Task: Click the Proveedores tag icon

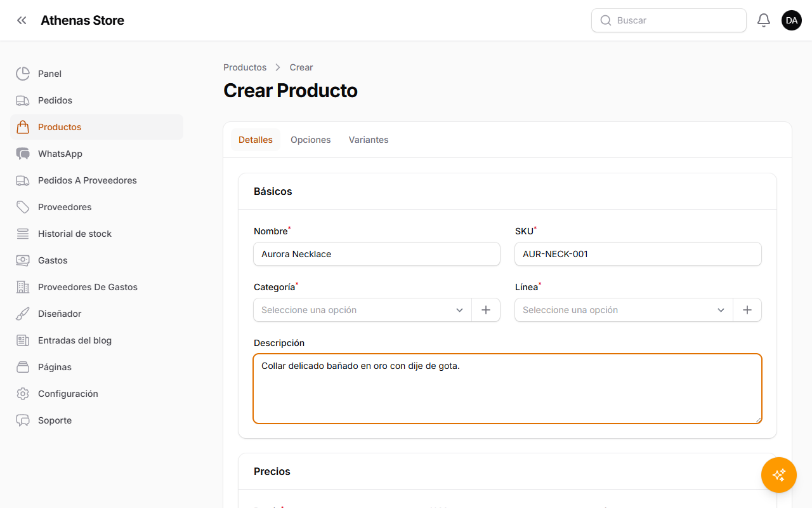Action: (x=23, y=207)
